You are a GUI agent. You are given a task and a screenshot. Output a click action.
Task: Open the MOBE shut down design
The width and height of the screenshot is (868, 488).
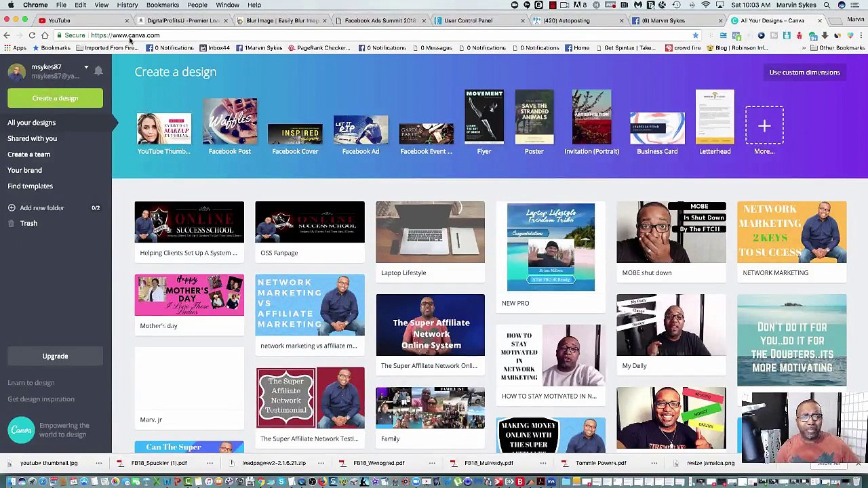click(671, 232)
